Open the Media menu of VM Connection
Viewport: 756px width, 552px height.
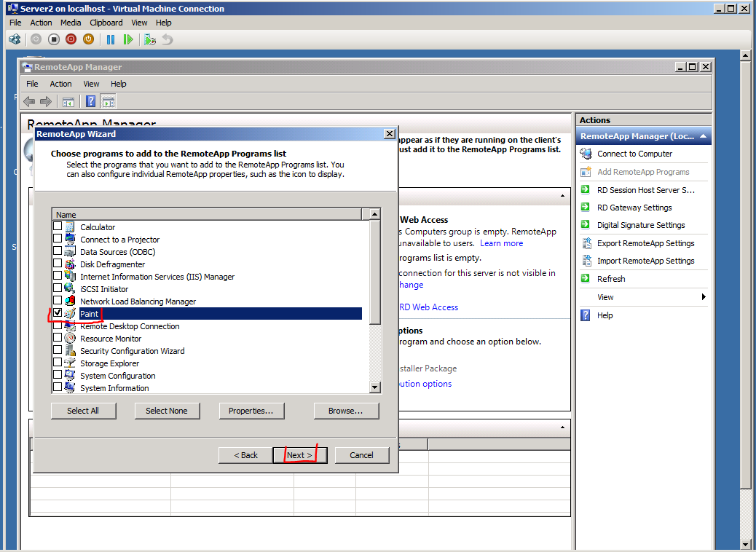(71, 23)
